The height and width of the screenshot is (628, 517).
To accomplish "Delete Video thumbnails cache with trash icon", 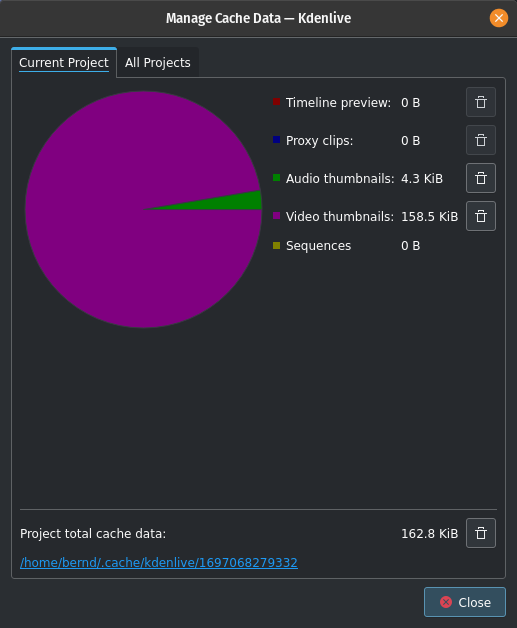I will point(481,216).
